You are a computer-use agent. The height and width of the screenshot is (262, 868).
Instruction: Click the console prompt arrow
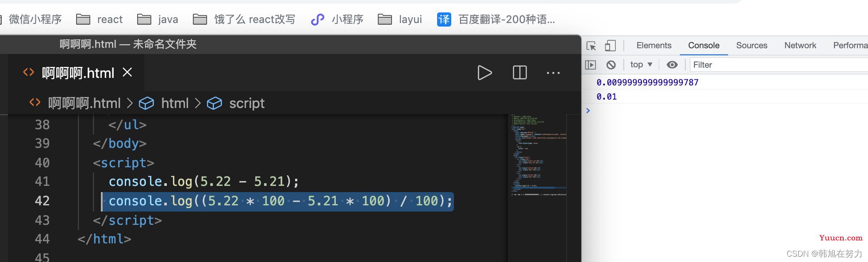pyautogui.click(x=588, y=111)
